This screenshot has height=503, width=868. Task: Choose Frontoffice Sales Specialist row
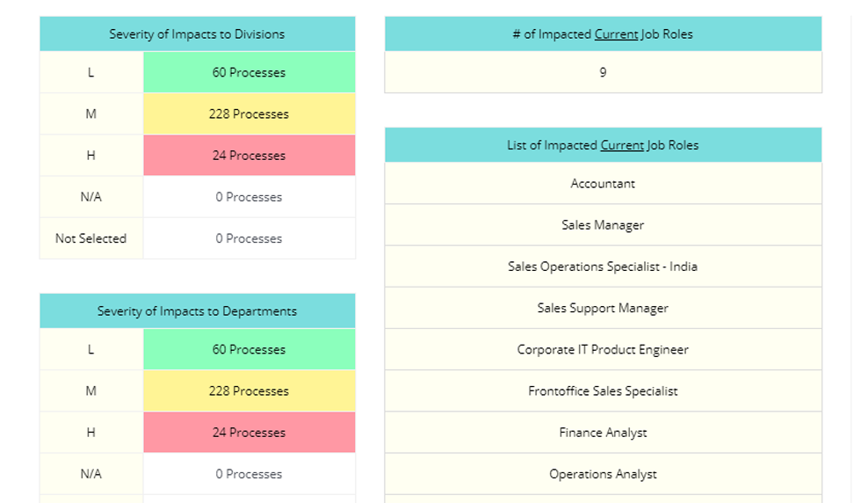click(603, 391)
